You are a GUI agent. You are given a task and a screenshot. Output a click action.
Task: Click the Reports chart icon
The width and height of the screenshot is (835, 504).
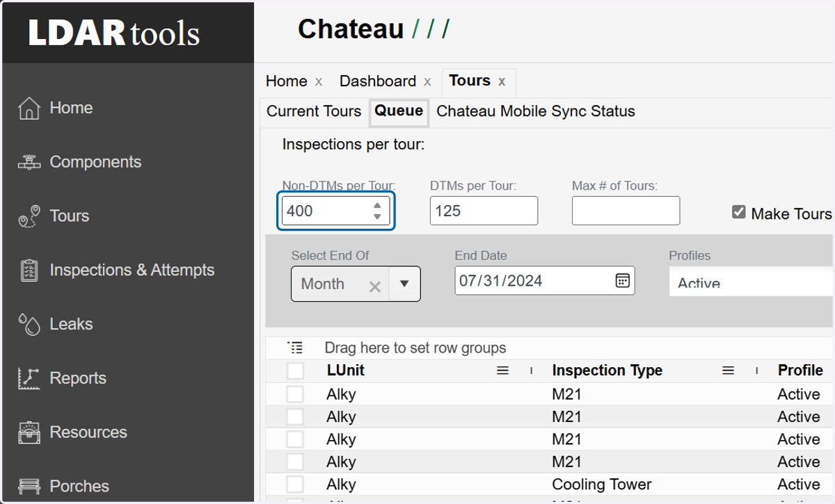click(x=29, y=378)
